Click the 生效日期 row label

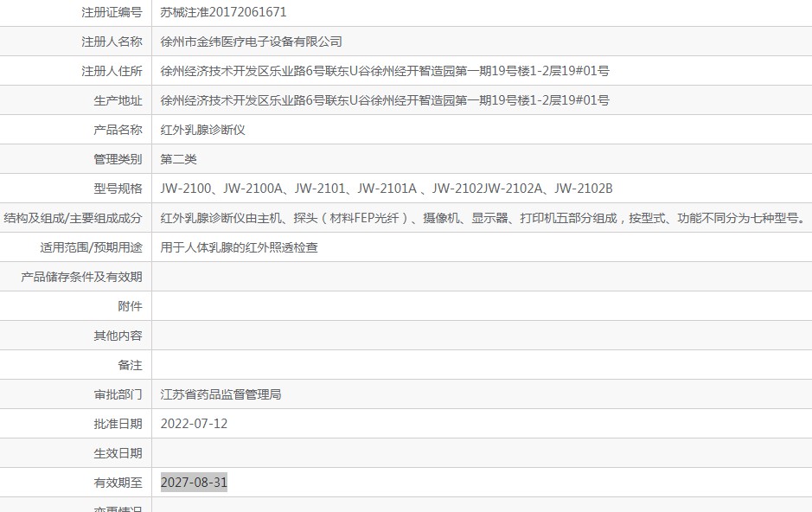[x=118, y=453]
